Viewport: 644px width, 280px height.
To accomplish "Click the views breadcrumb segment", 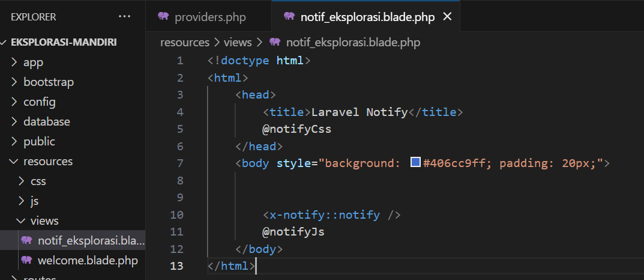I will pyautogui.click(x=237, y=42).
